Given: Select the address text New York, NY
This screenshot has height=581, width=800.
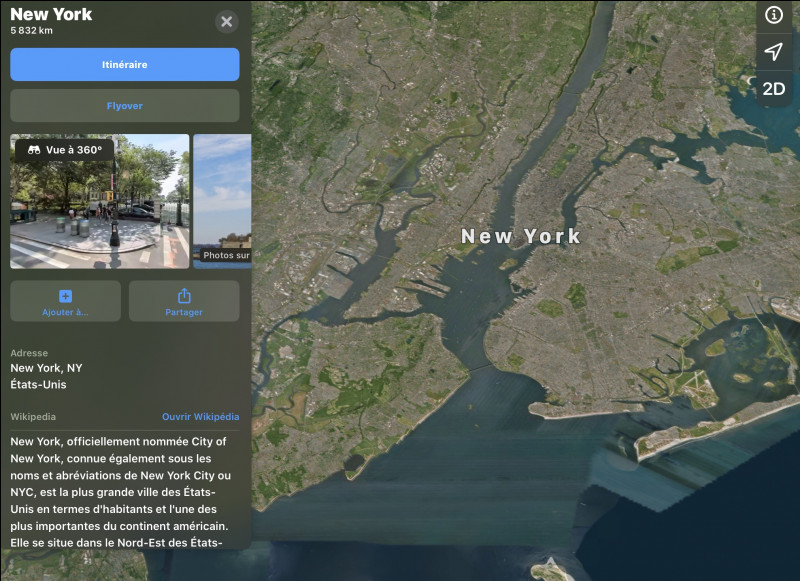Looking at the screenshot, I should coord(46,368).
